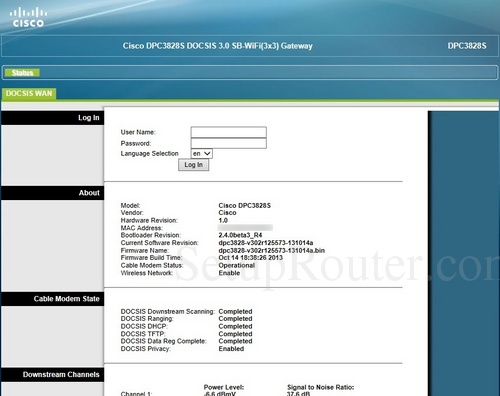Click the Log In button

(x=193, y=165)
